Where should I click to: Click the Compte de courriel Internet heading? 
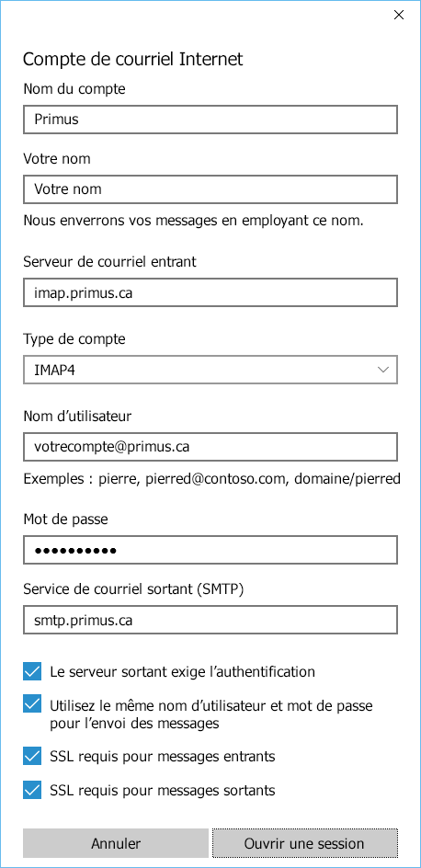pos(132,59)
